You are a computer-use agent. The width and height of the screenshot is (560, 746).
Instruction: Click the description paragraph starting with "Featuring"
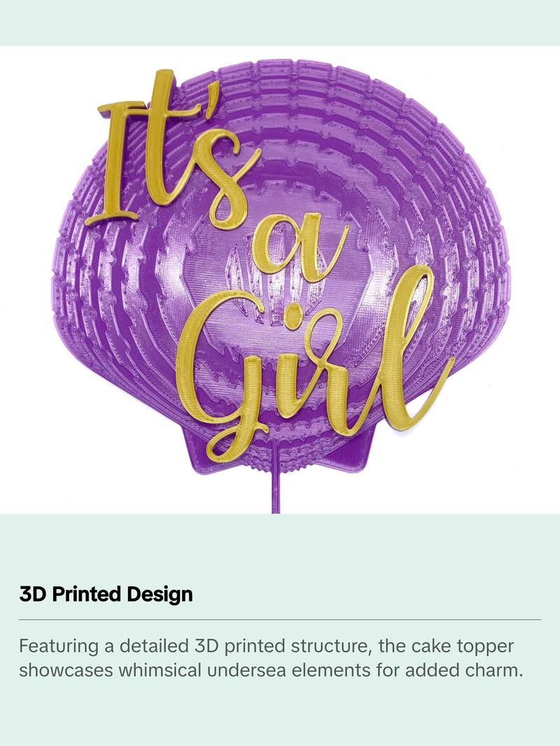(271, 658)
